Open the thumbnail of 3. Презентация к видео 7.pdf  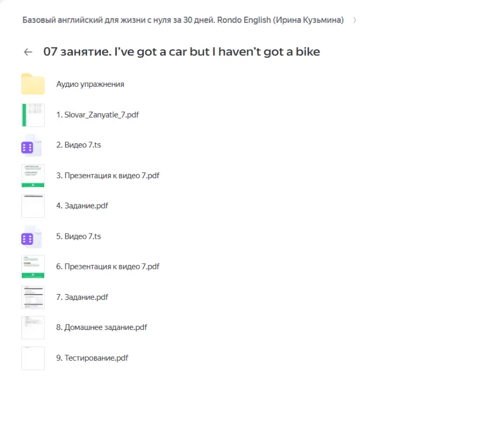(x=33, y=176)
